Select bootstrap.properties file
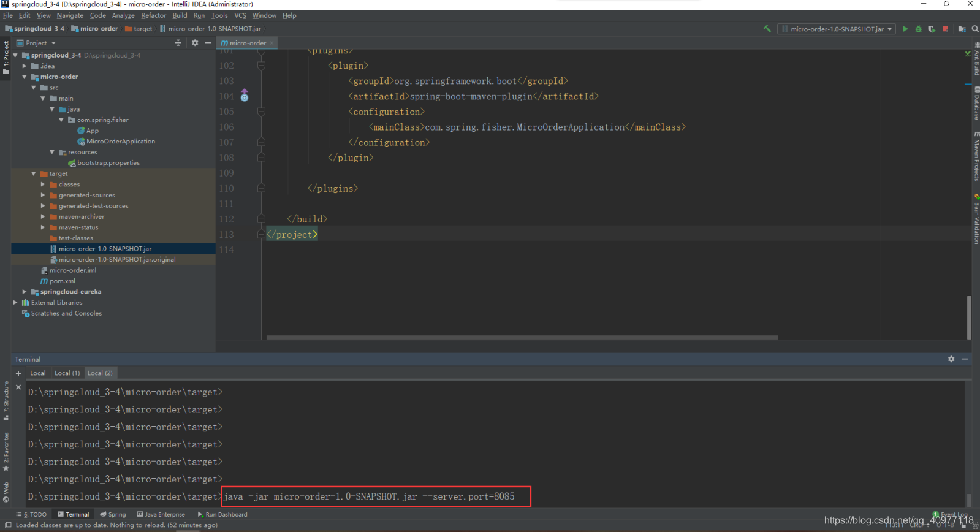This screenshot has width=980, height=532. (104, 163)
